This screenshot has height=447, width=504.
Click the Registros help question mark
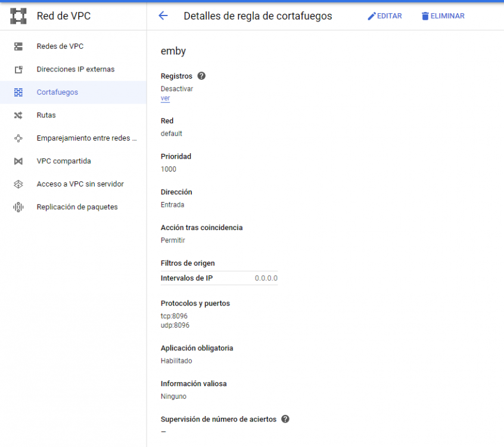click(201, 76)
